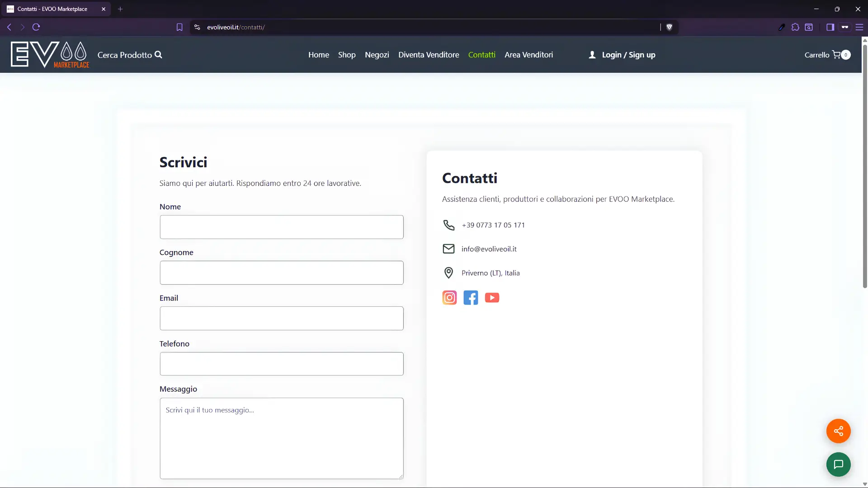Click the browser address bar URL

[x=236, y=27]
